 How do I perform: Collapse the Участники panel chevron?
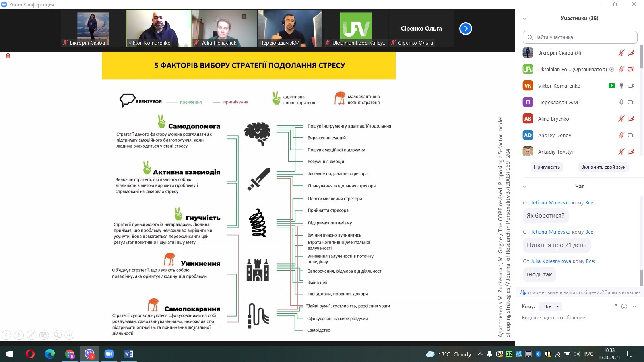525,19
